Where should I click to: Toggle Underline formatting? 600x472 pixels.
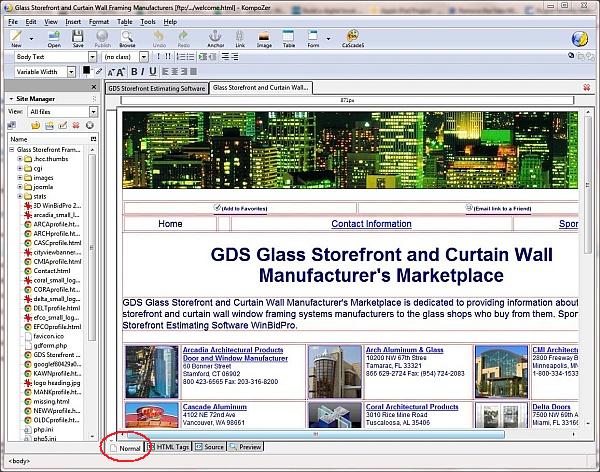(153, 72)
